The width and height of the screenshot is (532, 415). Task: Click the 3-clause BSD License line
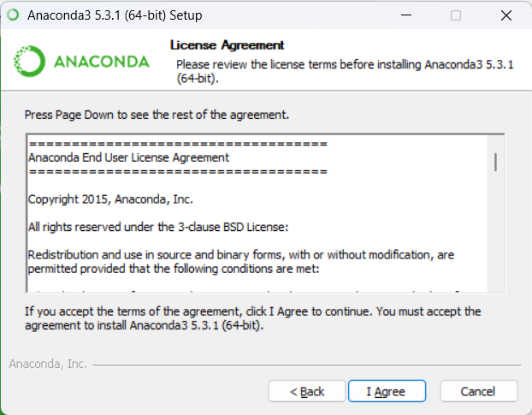158,227
